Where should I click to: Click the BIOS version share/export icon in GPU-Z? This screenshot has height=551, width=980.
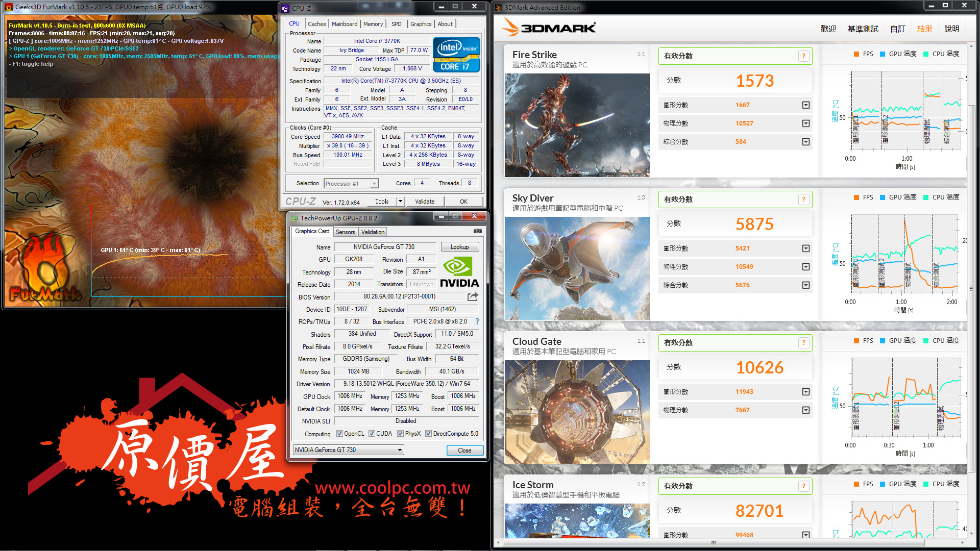[473, 296]
